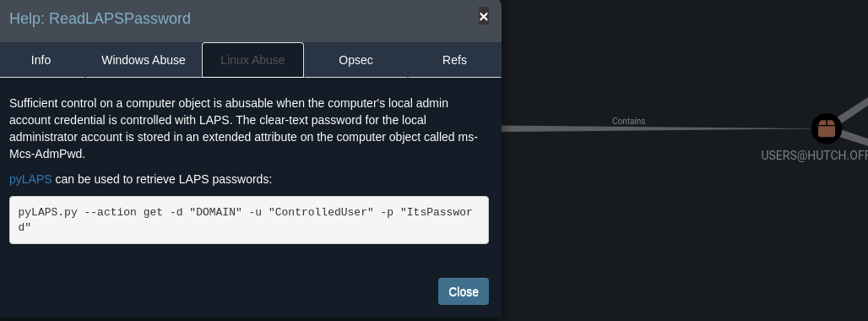Select the Linux Abuse tab

(x=253, y=60)
